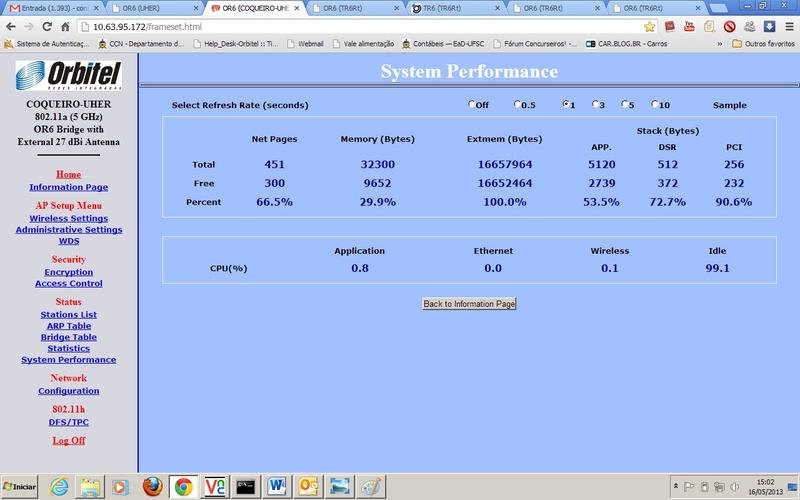Open Firefox from the taskbar

[152, 487]
